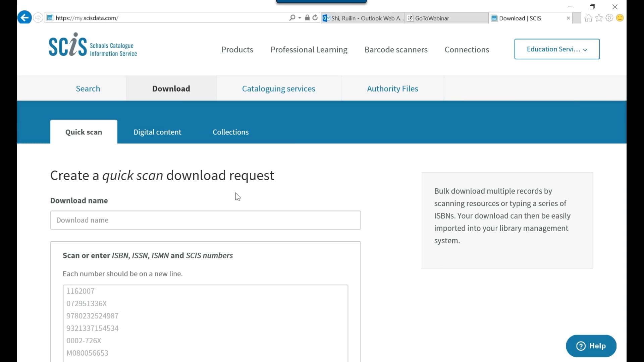
Task: Switch to the GoToWebinar tab
Action: 432,18
